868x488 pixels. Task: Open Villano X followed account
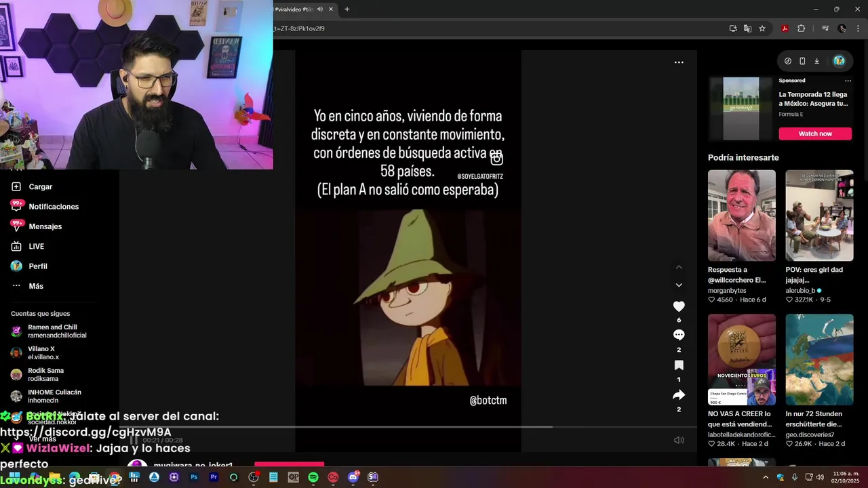point(35,353)
